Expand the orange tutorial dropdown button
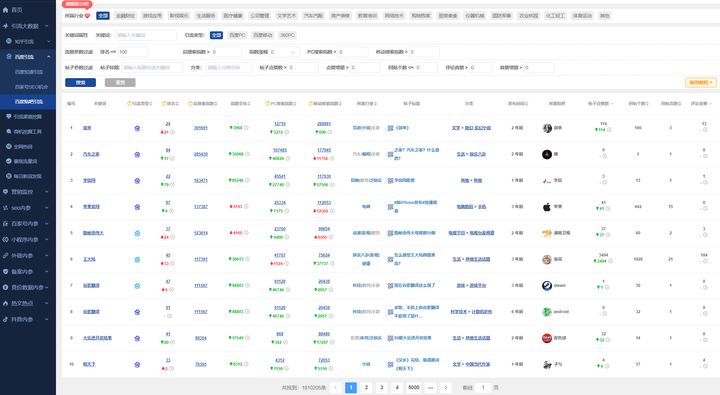720x395 pixels. (x=700, y=83)
